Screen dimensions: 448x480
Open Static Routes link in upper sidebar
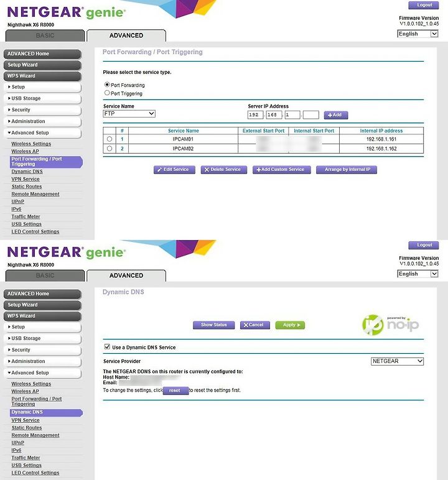(27, 187)
